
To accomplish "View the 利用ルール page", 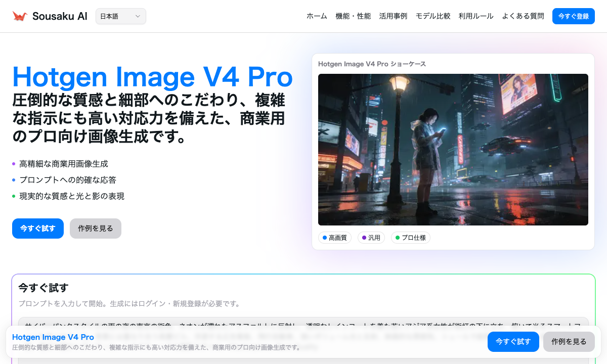I will click(x=476, y=16).
